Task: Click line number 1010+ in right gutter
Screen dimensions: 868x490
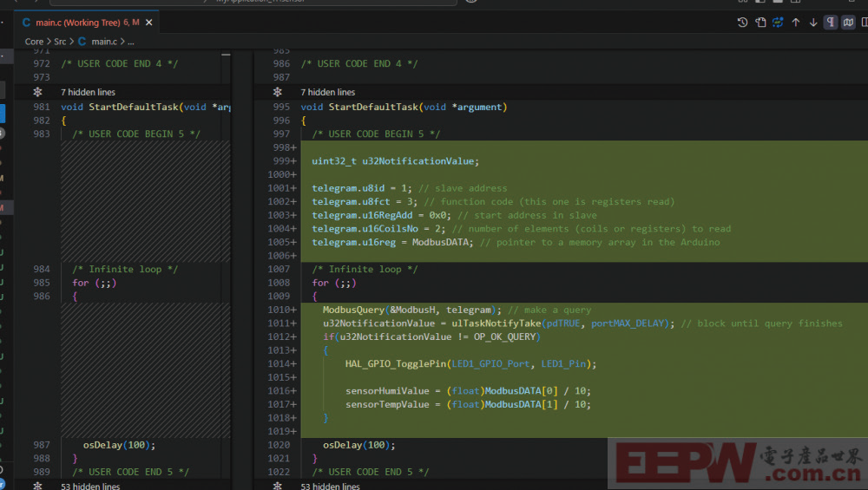Action: point(282,310)
